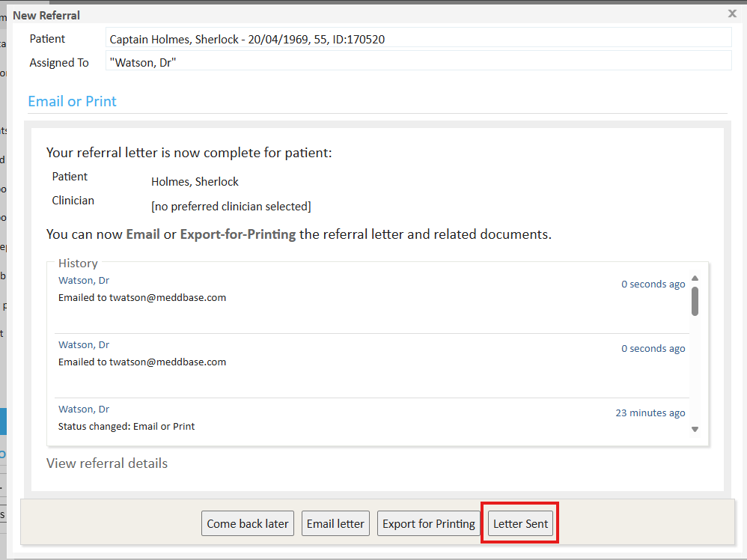Click the second 0 seconds ago timestamp
The width and height of the screenshot is (747, 560).
(x=653, y=348)
